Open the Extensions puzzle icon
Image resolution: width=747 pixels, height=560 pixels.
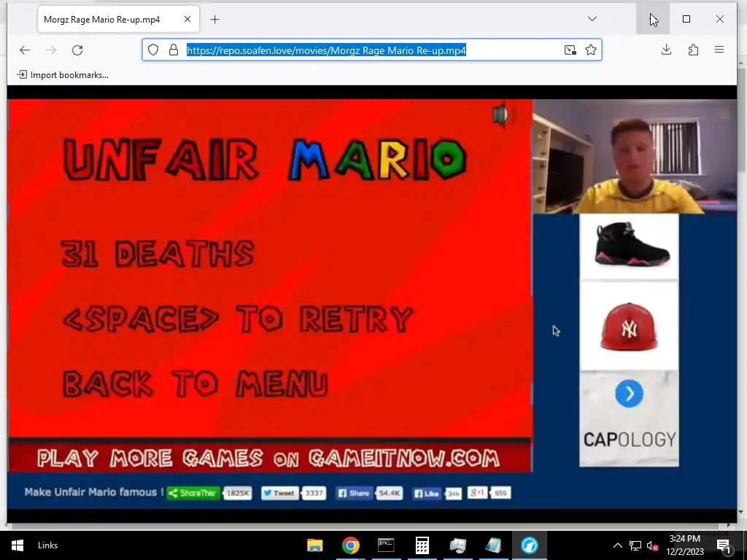[x=693, y=50]
